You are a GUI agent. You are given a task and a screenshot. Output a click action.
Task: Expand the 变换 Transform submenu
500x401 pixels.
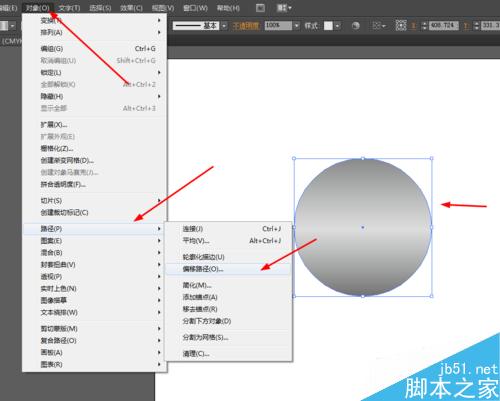click(94, 20)
